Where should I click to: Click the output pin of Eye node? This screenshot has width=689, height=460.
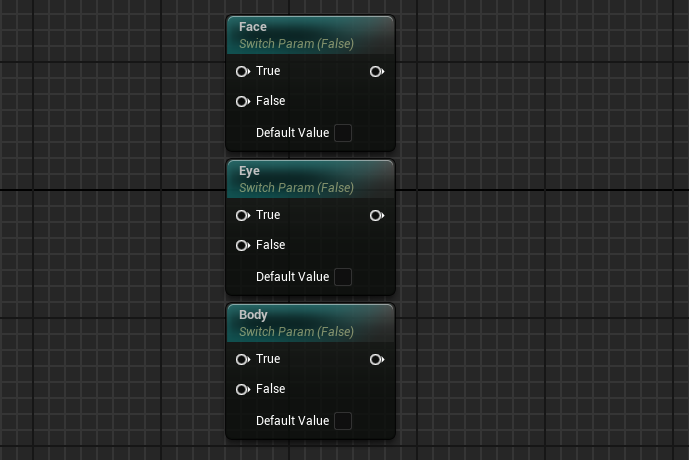point(376,216)
